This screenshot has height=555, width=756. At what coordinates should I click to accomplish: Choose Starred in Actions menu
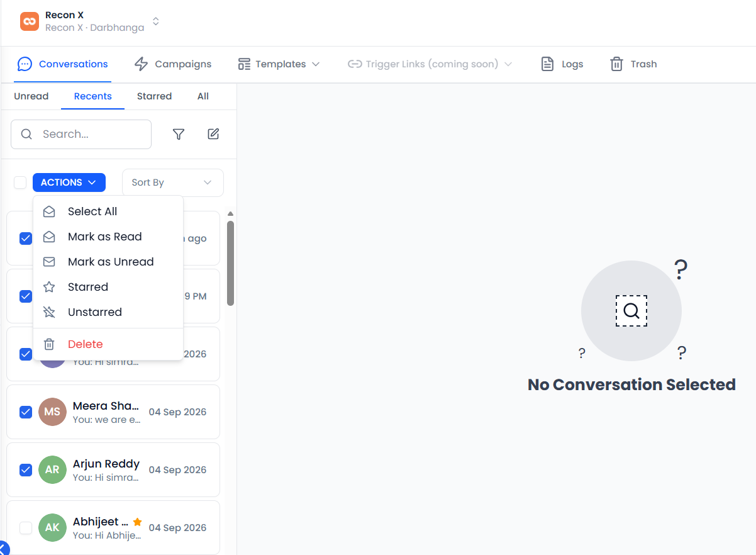coord(108,287)
